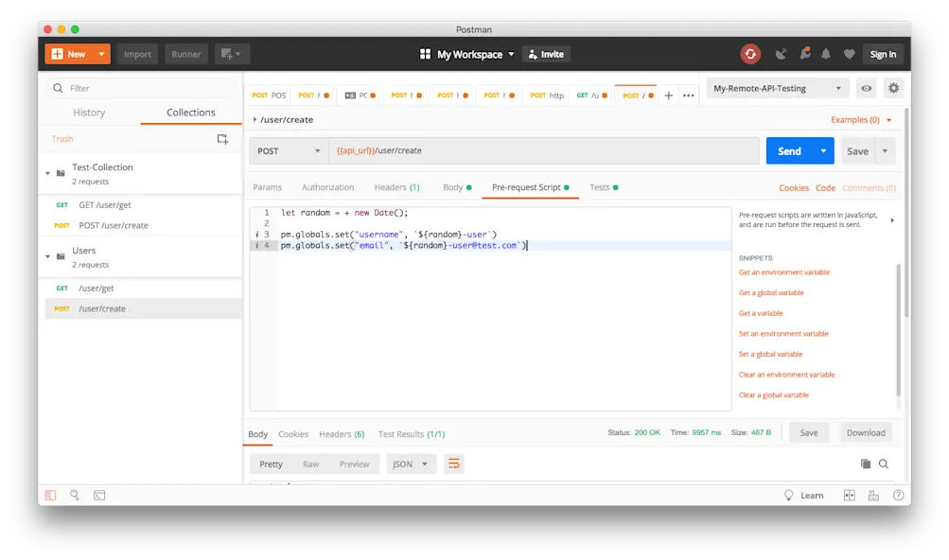Click the workspace grid icon
This screenshot has height=560, width=949.
pyautogui.click(x=425, y=54)
